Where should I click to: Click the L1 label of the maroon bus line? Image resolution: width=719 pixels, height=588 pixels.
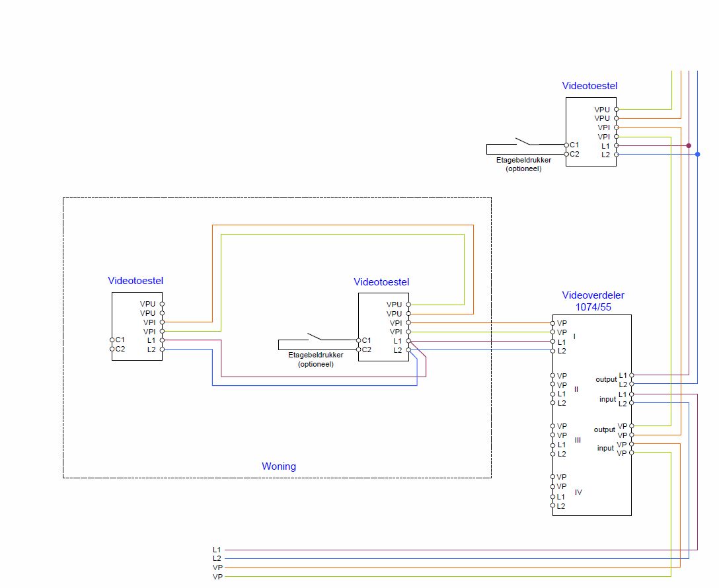pos(217,550)
